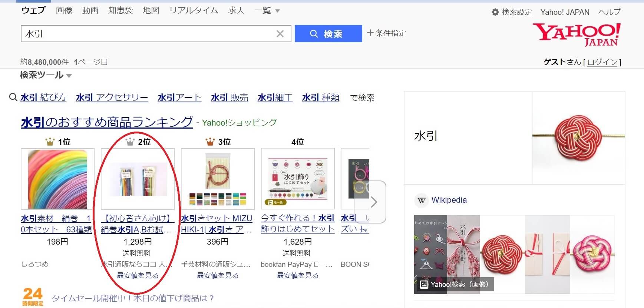
Task: Open the Yahoo! JAPAN top link
Action: [565, 12]
